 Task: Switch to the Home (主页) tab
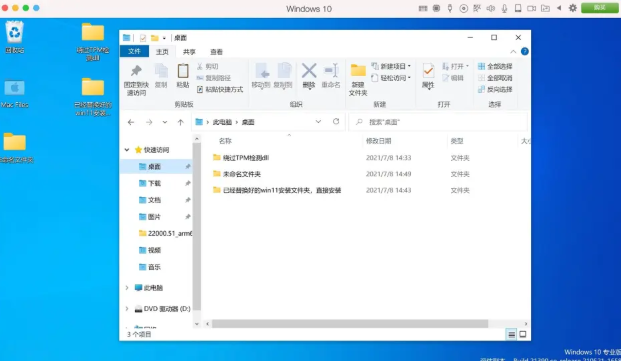tap(162, 52)
